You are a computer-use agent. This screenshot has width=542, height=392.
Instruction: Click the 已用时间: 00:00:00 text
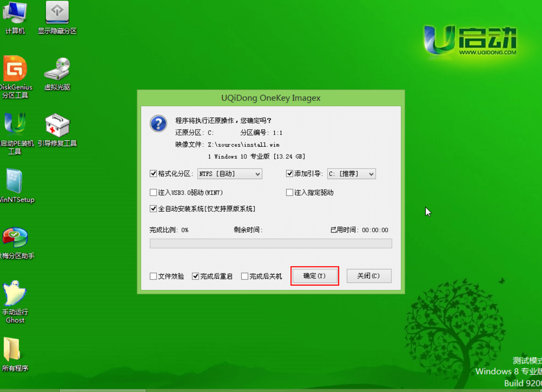359,230
